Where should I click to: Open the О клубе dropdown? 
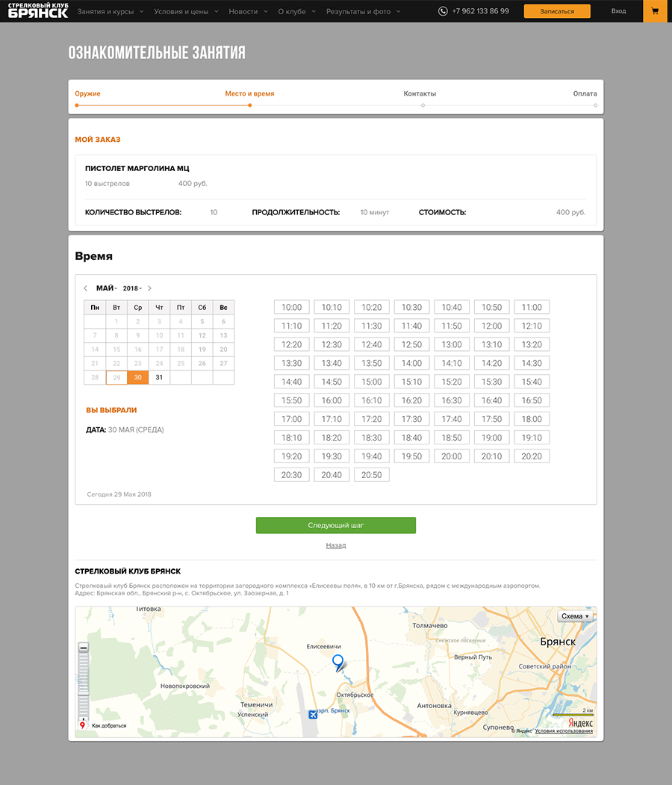click(x=296, y=11)
